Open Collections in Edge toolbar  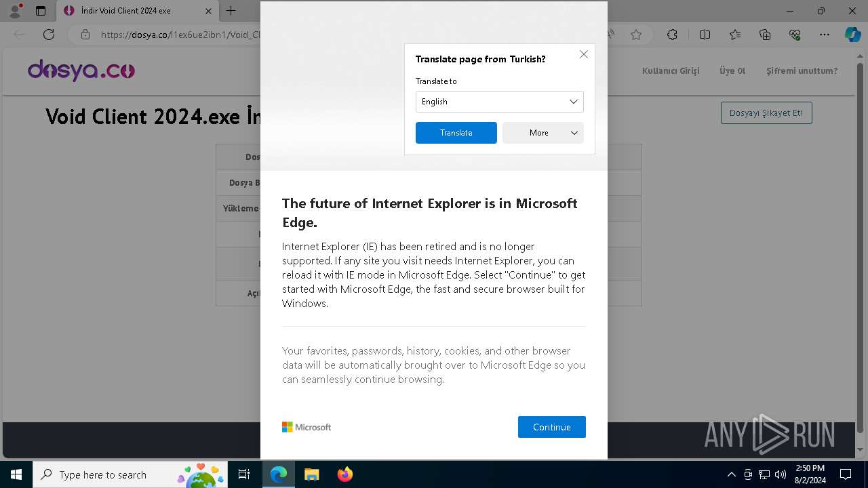(765, 35)
